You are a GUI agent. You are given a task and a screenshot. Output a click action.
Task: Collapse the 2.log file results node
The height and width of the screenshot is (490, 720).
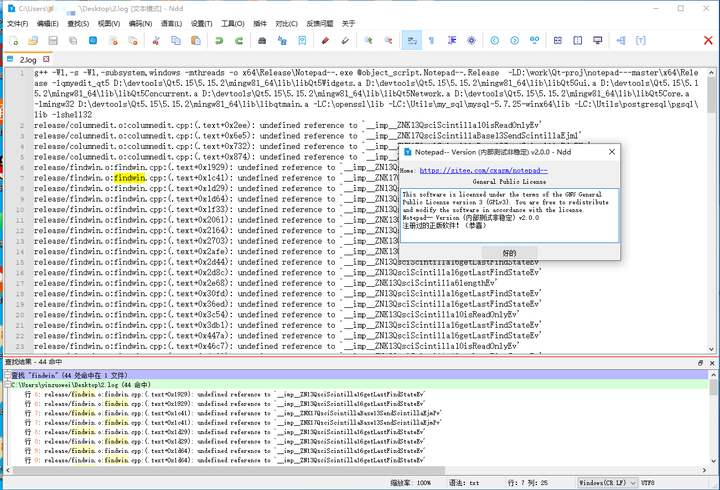[x=7, y=383]
